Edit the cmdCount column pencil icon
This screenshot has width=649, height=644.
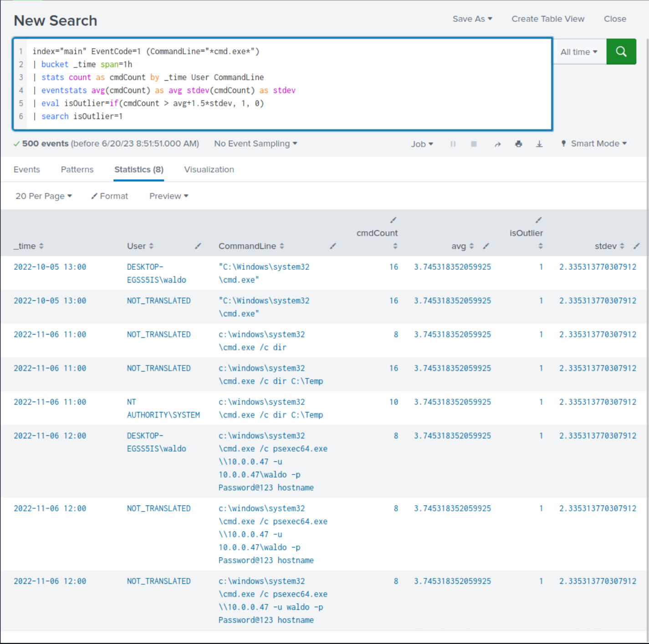[x=393, y=220]
